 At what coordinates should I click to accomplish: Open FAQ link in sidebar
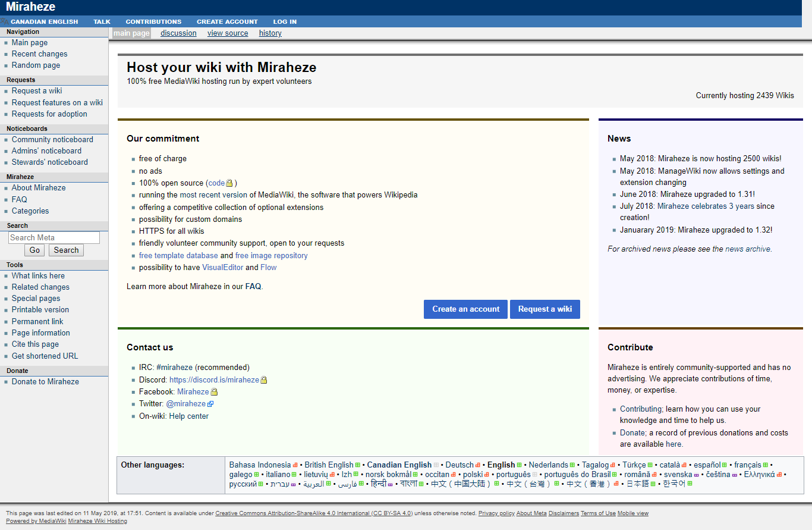pos(19,200)
